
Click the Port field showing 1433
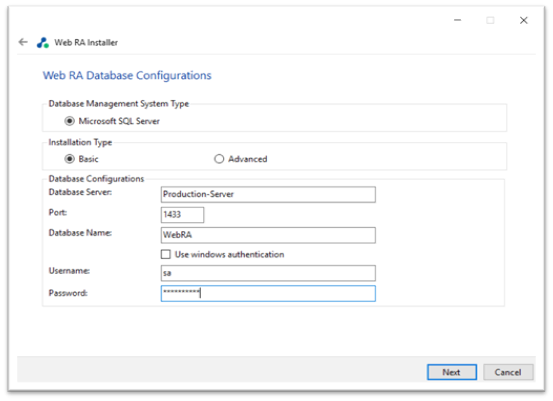(x=182, y=215)
